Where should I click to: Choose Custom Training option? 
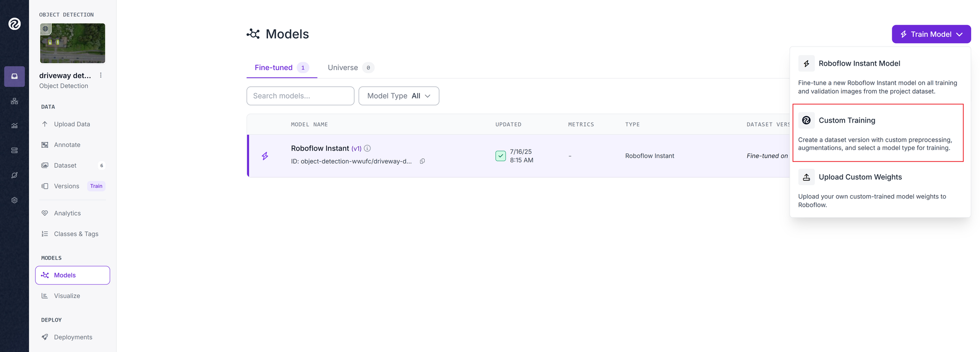(x=878, y=133)
